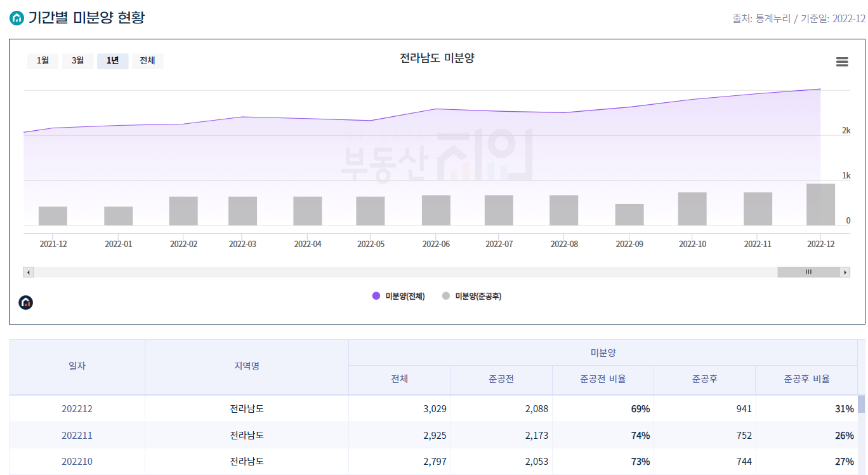
Task: Click 전라남도 in the 202210 row
Action: click(247, 462)
